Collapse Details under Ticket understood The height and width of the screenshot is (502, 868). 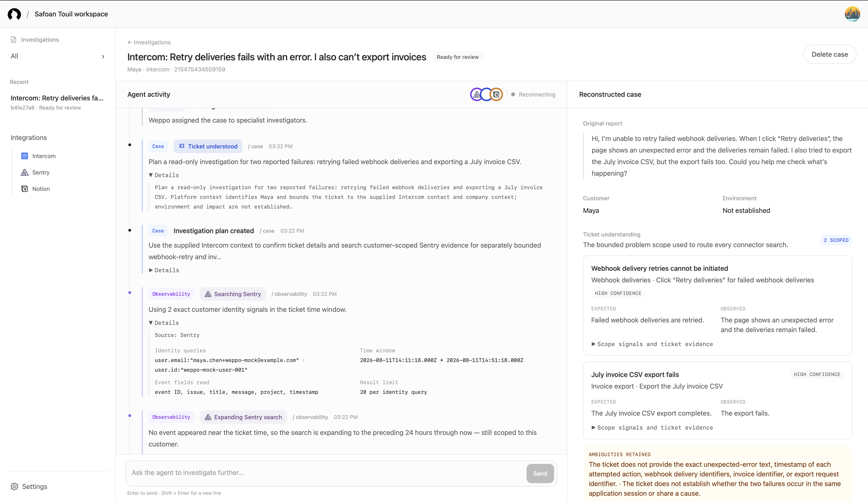click(164, 175)
